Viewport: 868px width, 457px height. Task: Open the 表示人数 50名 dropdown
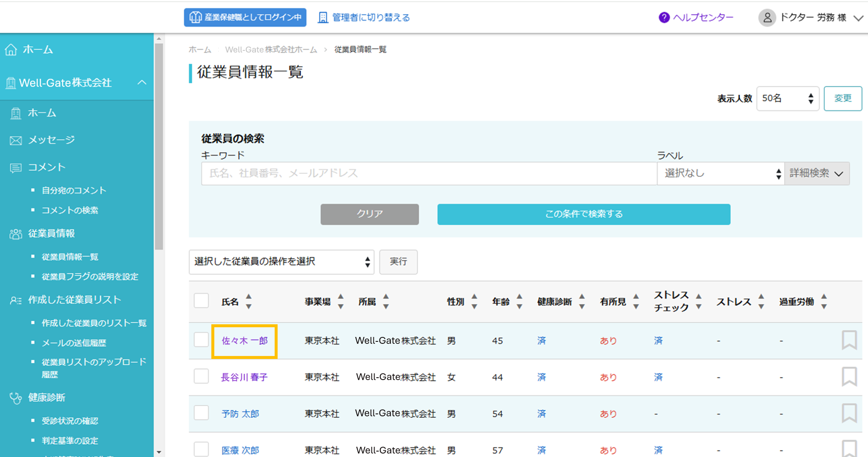(788, 98)
